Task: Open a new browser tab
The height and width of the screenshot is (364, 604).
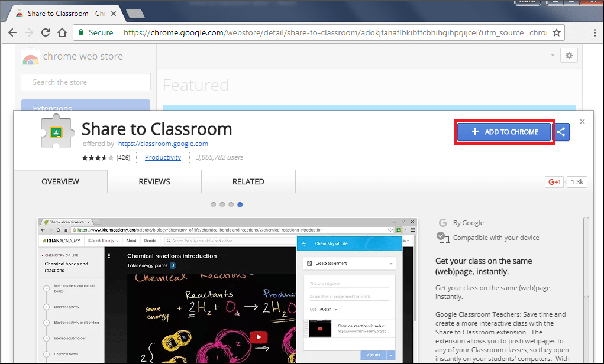Action: [x=135, y=14]
